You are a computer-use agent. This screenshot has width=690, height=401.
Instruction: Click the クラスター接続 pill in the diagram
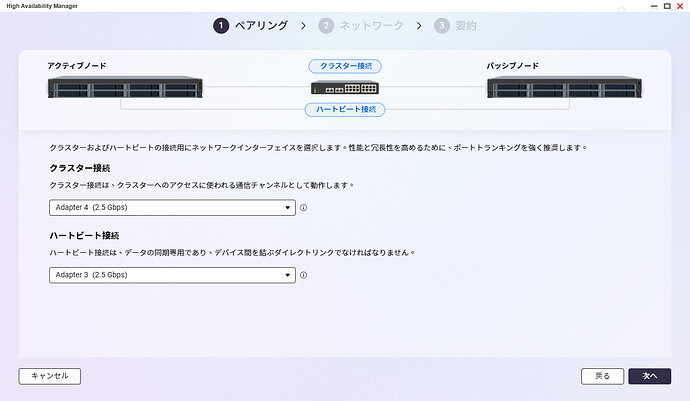[x=345, y=66]
